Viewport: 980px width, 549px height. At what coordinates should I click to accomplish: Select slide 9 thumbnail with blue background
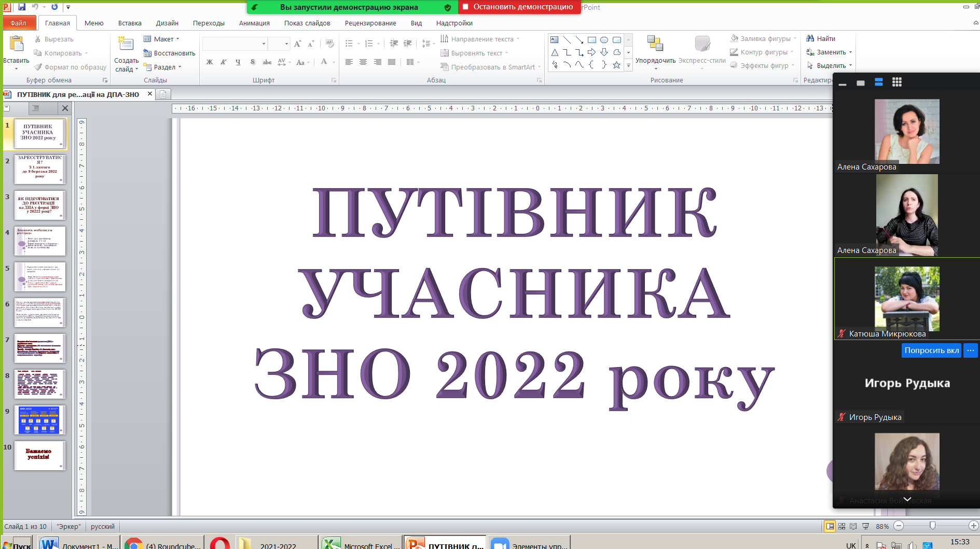[x=39, y=419]
